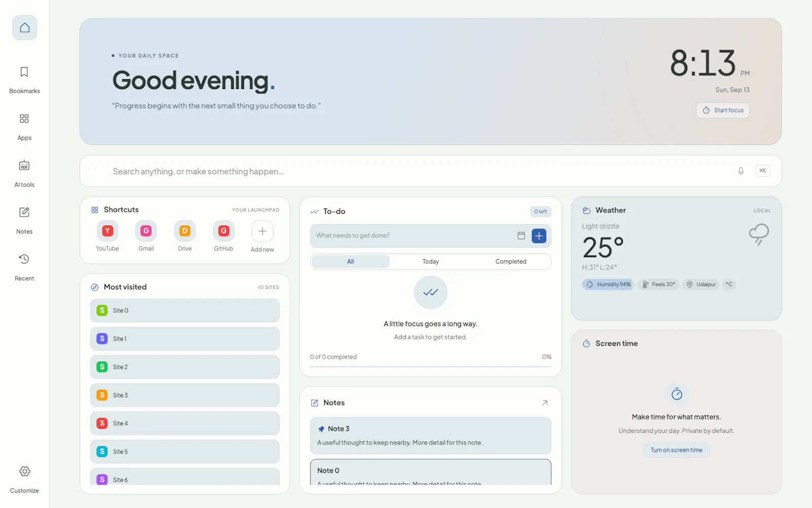The image size is (812, 508).
Task: Open Site 1 in Most visited
Action: tap(185, 339)
